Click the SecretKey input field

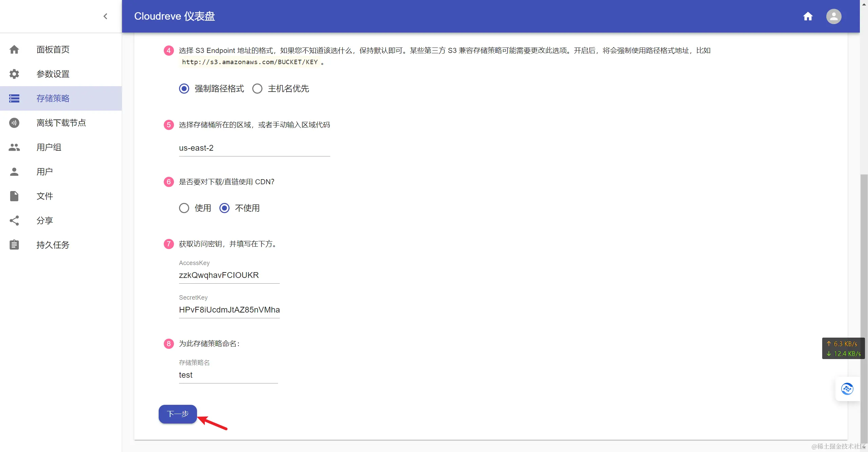[x=229, y=310]
